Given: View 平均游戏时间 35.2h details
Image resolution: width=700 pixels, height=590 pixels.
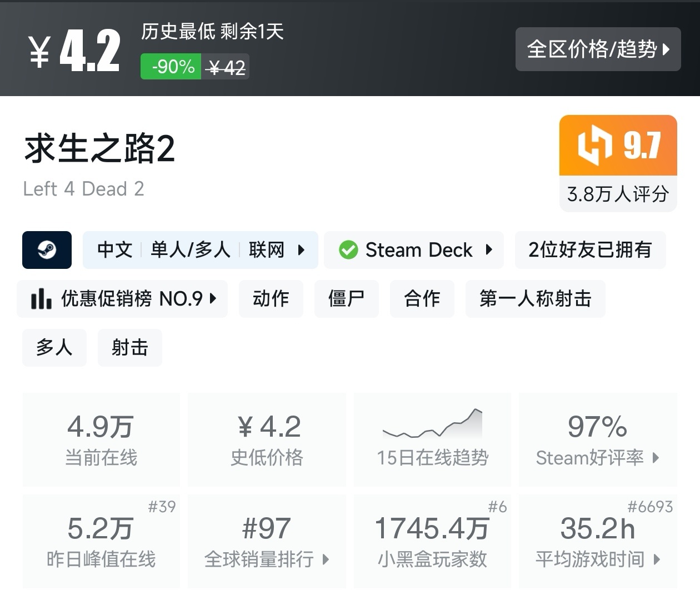Looking at the screenshot, I should [597, 540].
